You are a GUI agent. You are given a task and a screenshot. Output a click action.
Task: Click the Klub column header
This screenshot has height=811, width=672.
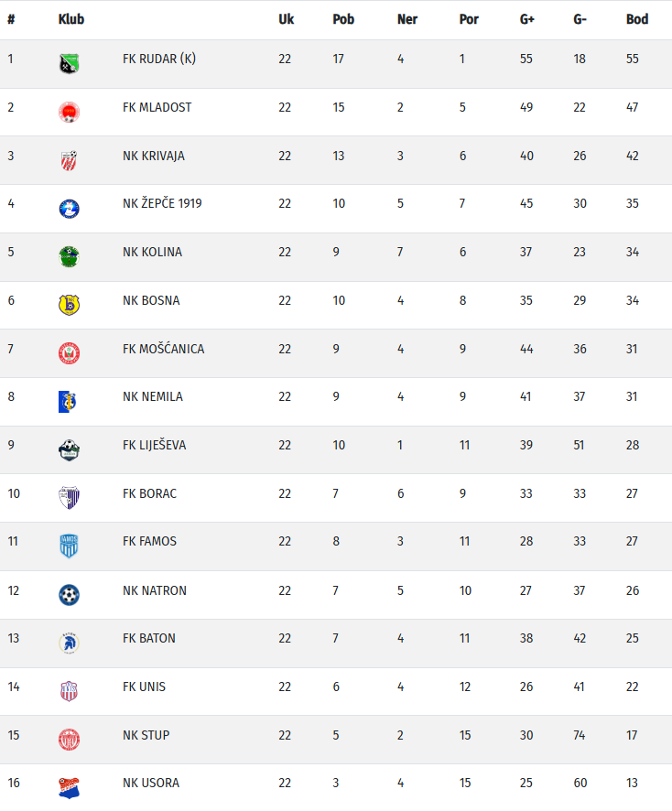(x=70, y=19)
